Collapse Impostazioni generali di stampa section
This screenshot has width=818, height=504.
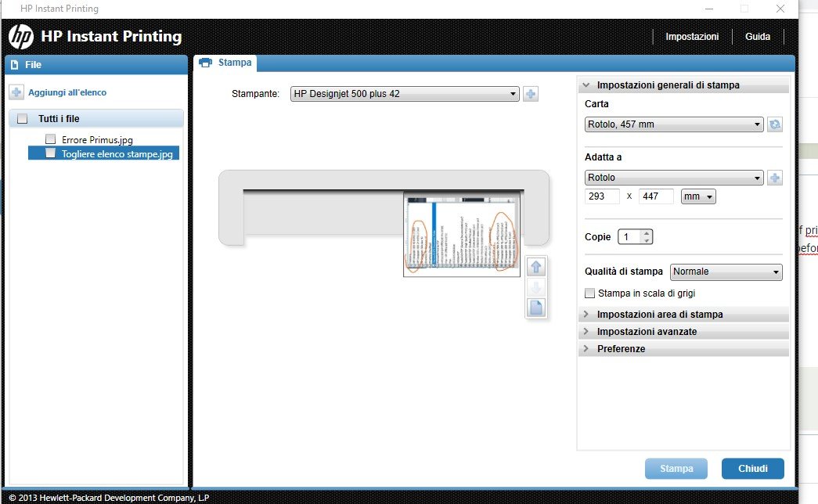pos(683,85)
